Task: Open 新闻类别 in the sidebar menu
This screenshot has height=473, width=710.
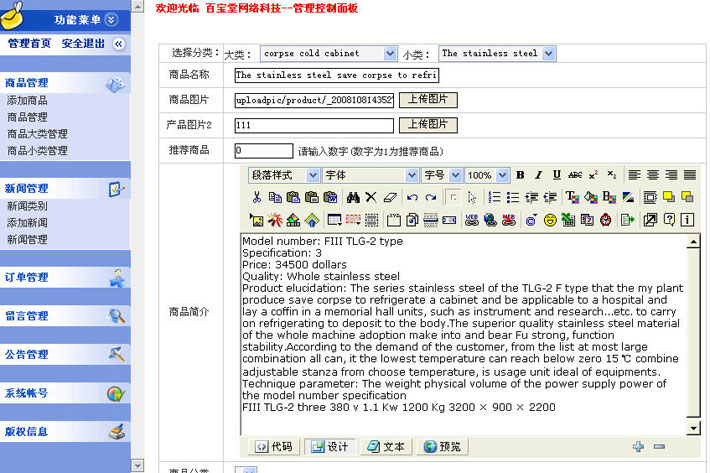Action: pyautogui.click(x=27, y=206)
